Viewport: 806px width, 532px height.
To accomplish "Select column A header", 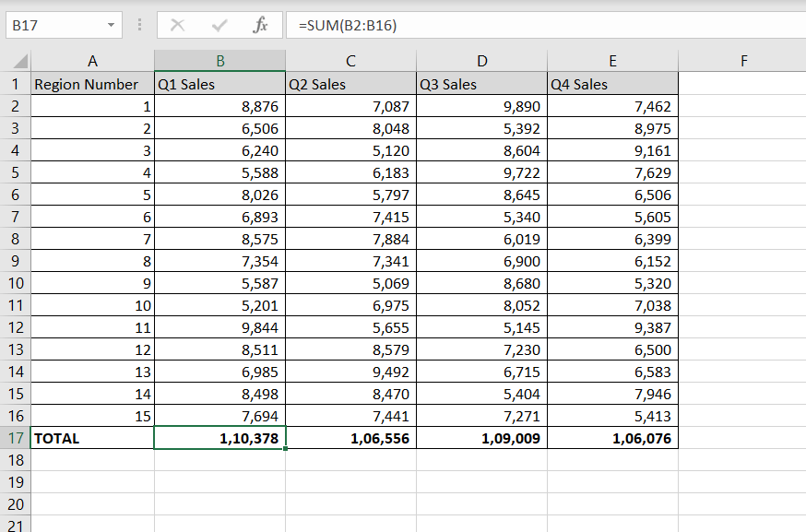I will pos(92,62).
